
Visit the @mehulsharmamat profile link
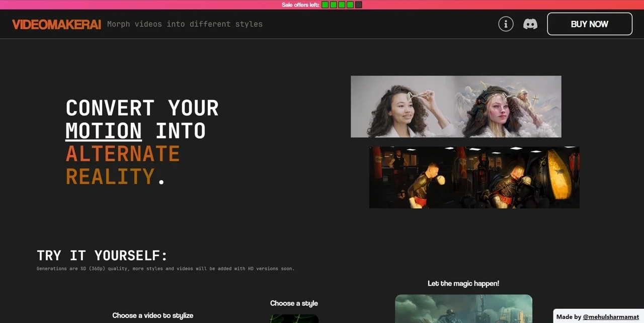click(611, 316)
